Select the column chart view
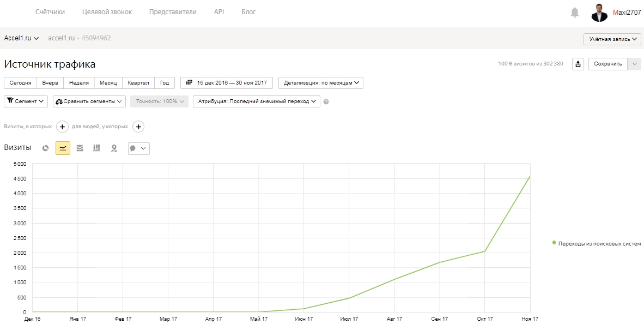This screenshot has height=330, width=644. point(96,148)
